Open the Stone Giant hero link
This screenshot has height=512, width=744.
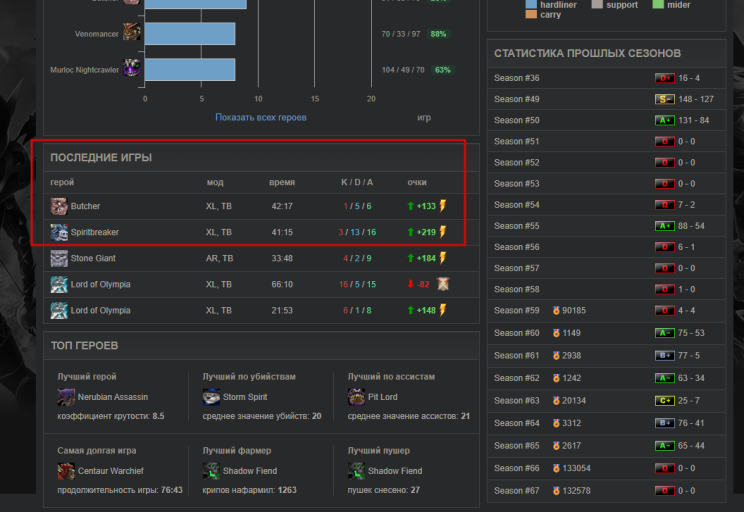click(93, 259)
